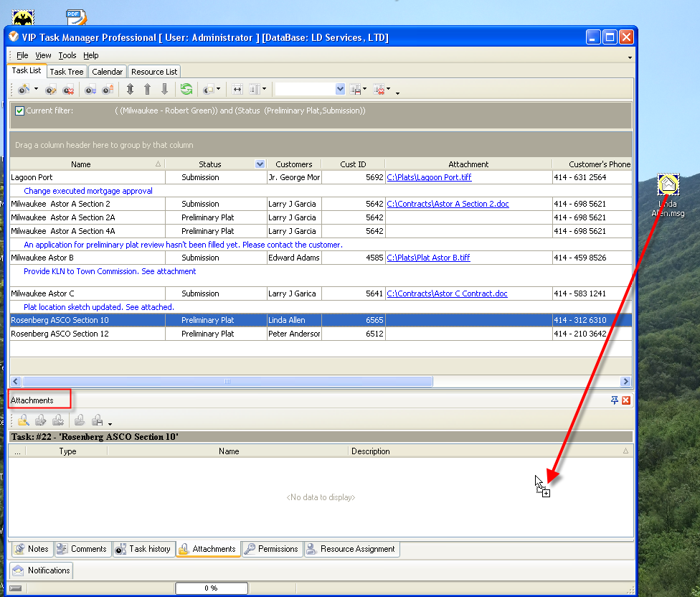The image size is (700, 597).
Task: Click the gray move task up arrow
Action: point(147,90)
